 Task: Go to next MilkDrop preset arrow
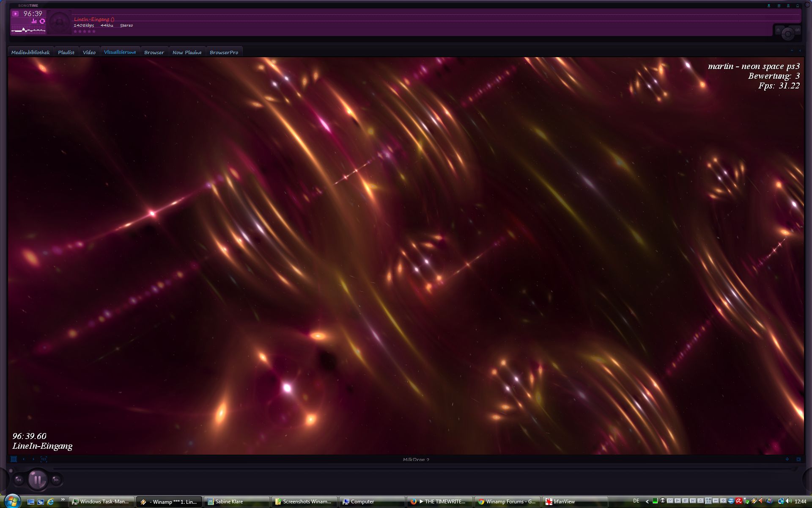pyautogui.click(x=33, y=459)
